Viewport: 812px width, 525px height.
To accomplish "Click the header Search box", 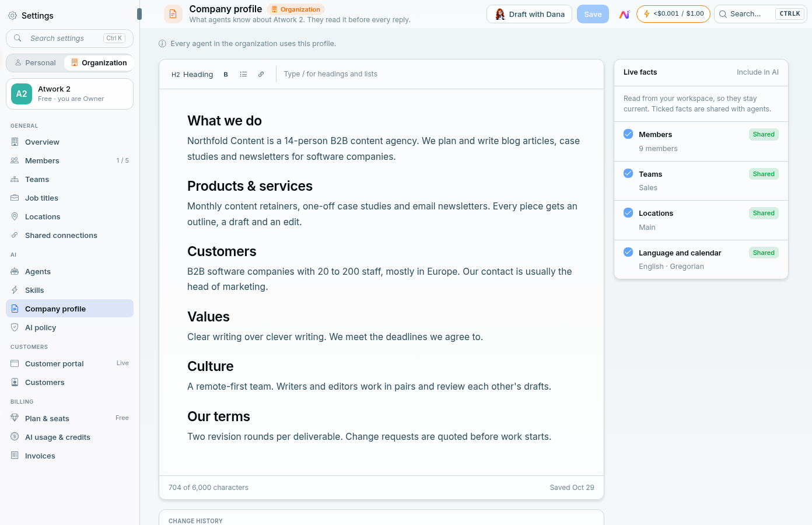I will pyautogui.click(x=760, y=14).
